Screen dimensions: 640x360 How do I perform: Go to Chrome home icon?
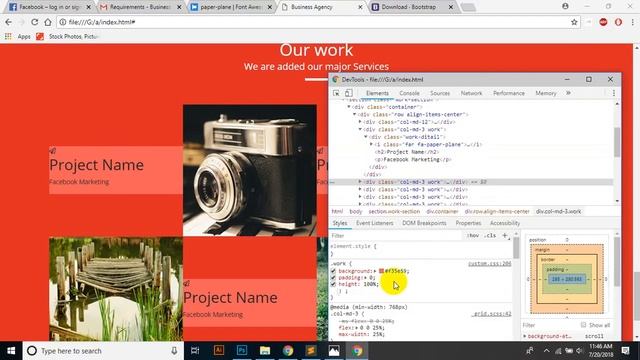(x=48, y=22)
